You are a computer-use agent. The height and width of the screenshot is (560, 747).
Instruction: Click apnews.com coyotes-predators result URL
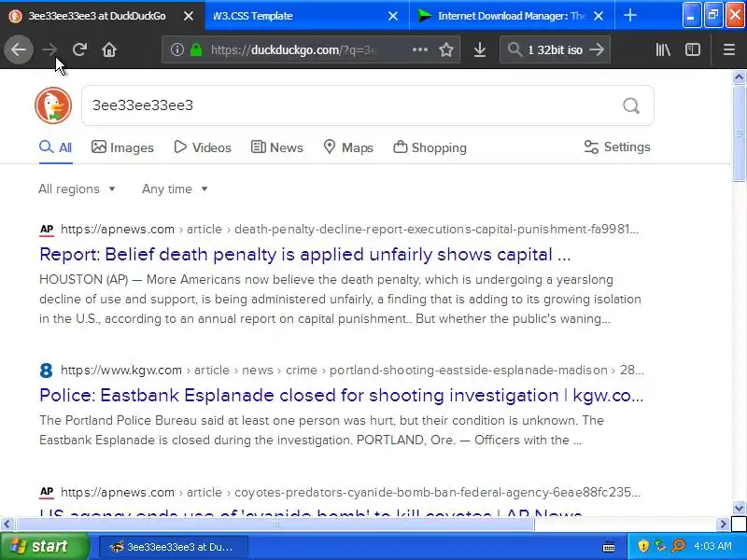point(351,492)
